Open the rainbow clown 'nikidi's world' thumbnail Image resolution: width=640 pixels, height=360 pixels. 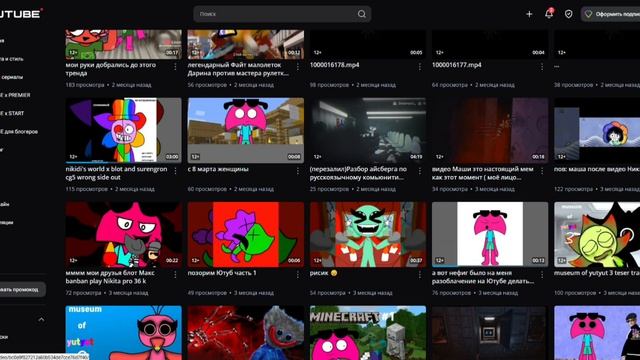pyautogui.click(x=124, y=130)
